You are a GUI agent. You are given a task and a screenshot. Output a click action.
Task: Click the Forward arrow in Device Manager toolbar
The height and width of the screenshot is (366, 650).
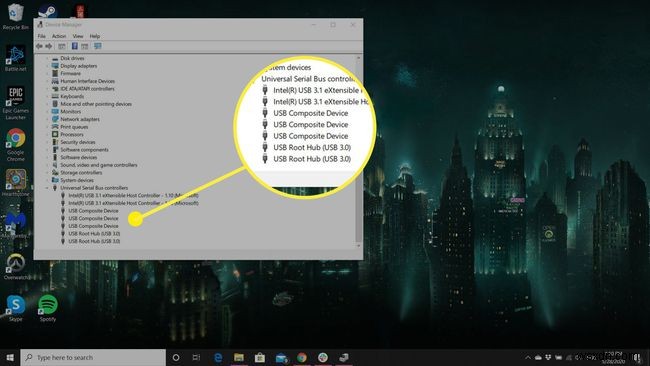click(49, 46)
